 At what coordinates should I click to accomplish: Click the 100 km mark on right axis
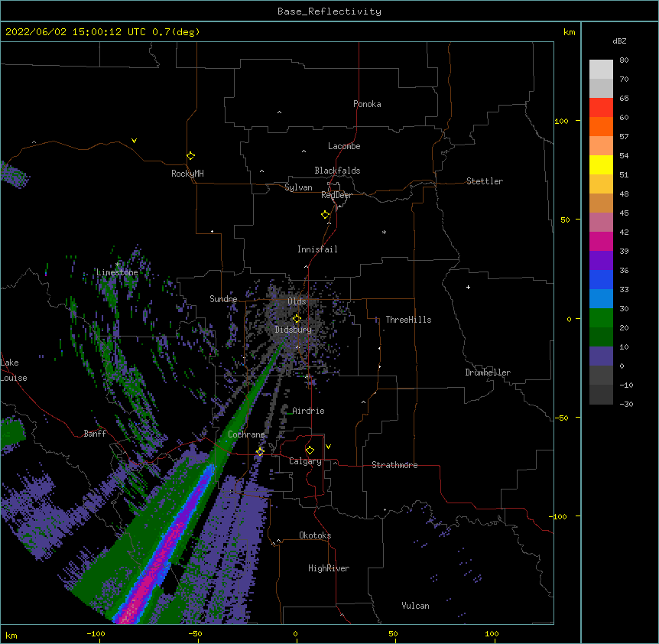(x=561, y=121)
